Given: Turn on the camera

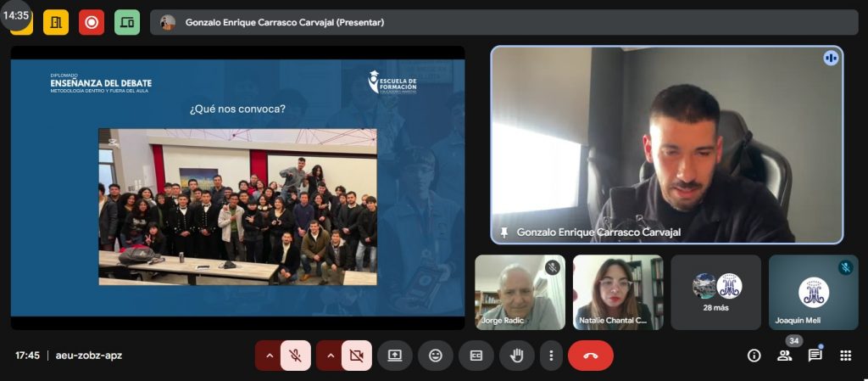Looking at the screenshot, I should tap(357, 356).
